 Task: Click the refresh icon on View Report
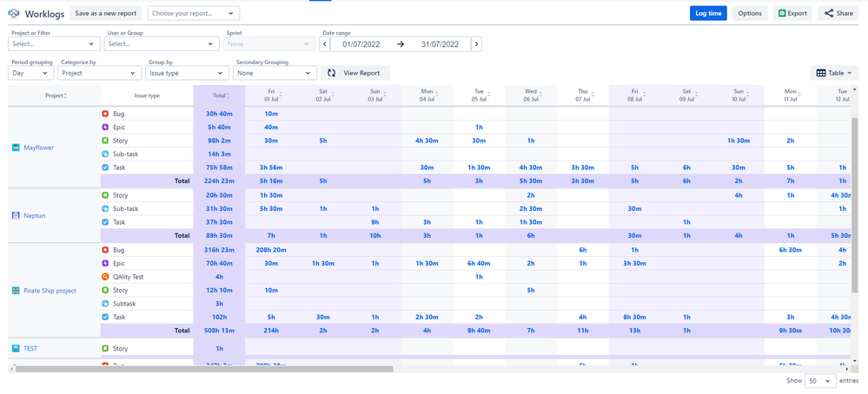tap(331, 74)
